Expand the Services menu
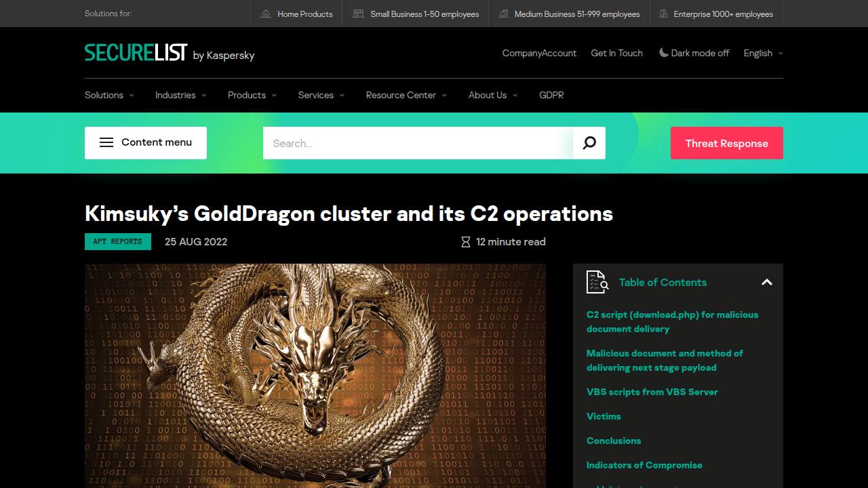 321,95
